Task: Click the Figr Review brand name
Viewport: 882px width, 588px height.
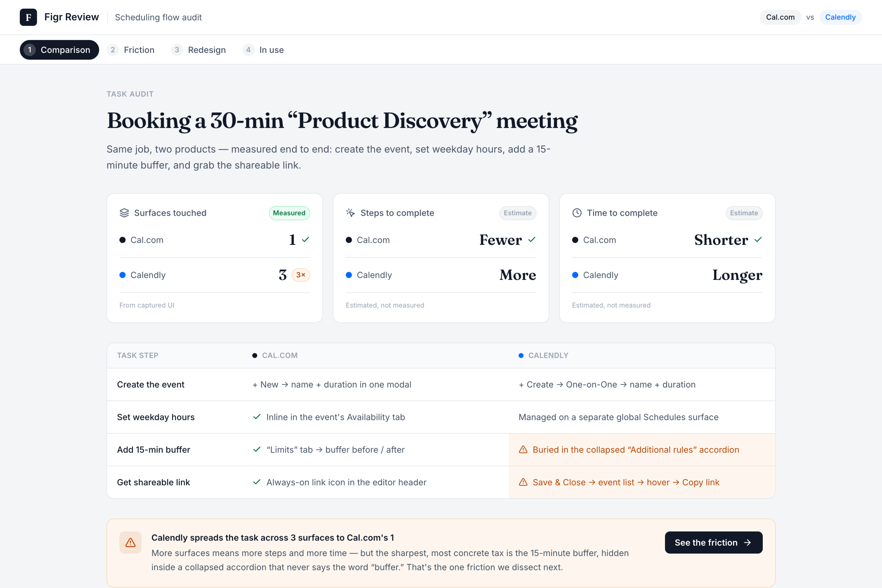Action: coord(72,17)
